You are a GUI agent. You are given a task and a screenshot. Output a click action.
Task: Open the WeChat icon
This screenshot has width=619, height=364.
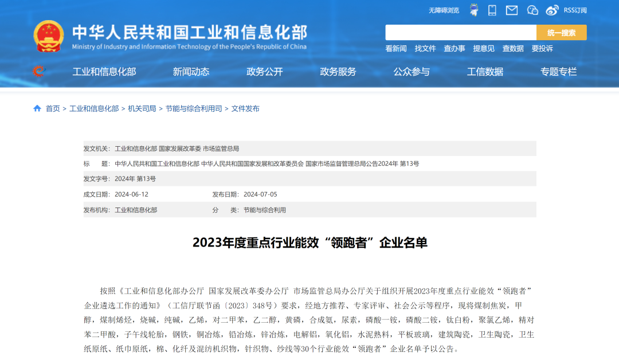[532, 10]
